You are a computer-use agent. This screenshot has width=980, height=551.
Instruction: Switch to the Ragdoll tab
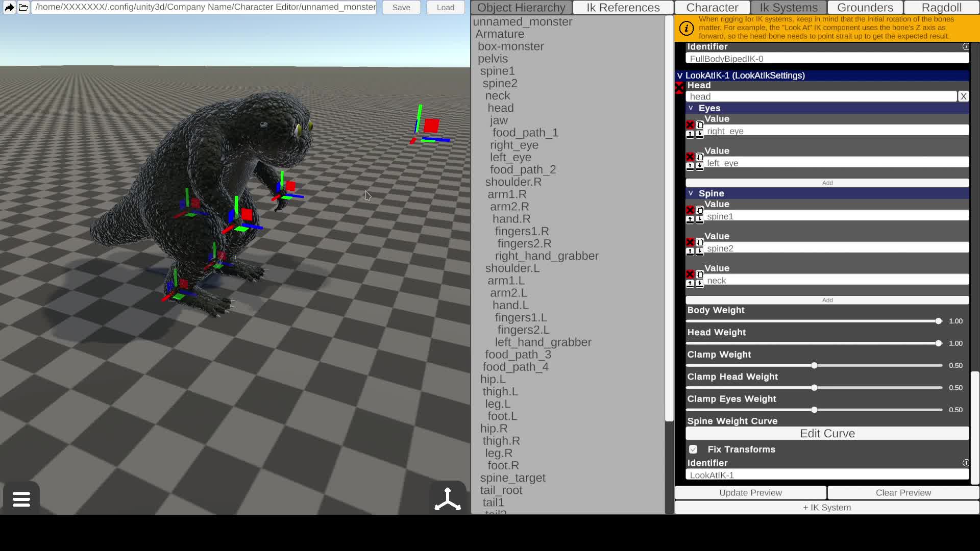coord(941,8)
